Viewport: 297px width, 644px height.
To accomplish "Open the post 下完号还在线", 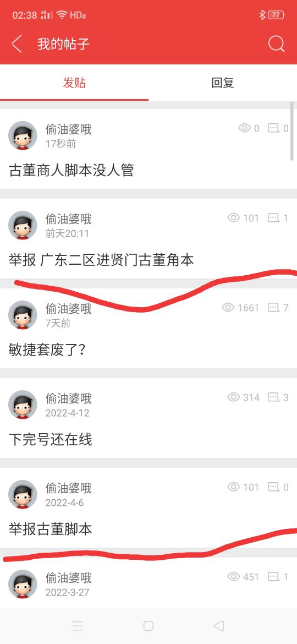I will pos(148,418).
